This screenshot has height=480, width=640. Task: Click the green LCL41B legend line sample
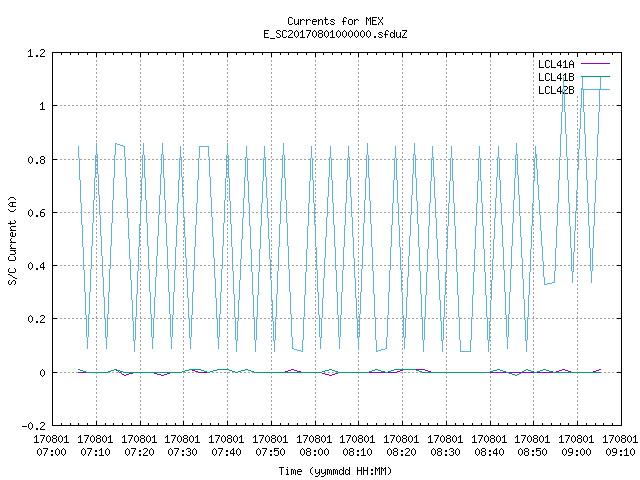coord(595,76)
